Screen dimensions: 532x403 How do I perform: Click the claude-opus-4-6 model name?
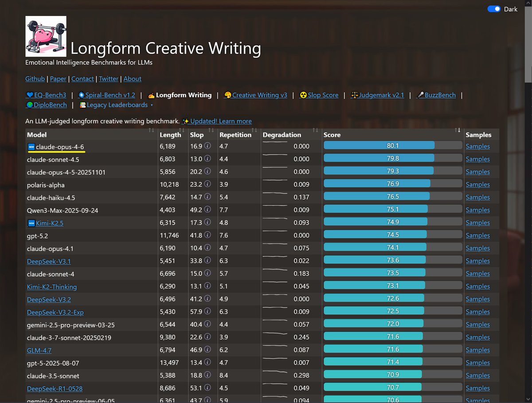[x=60, y=147]
